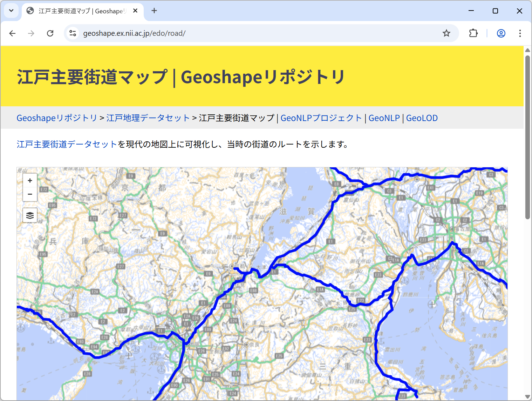Open the browser three-dot menu
Viewport: 532px width, 401px height.
tap(520, 33)
